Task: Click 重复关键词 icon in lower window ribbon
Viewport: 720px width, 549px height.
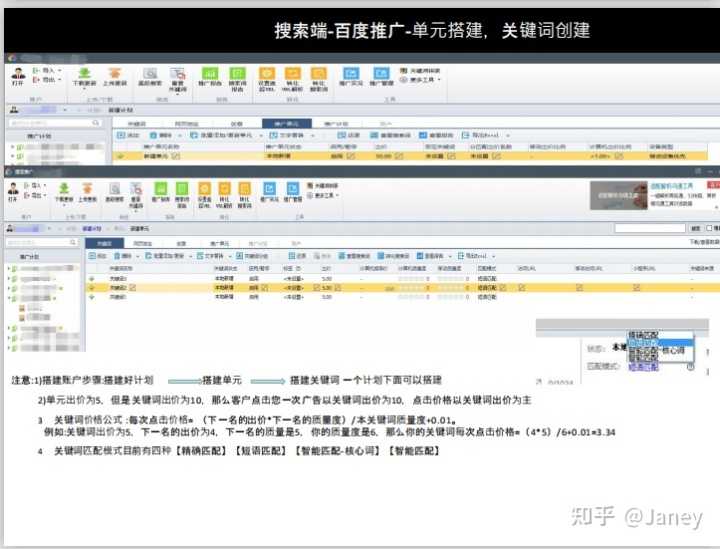Action: coord(136,195)
